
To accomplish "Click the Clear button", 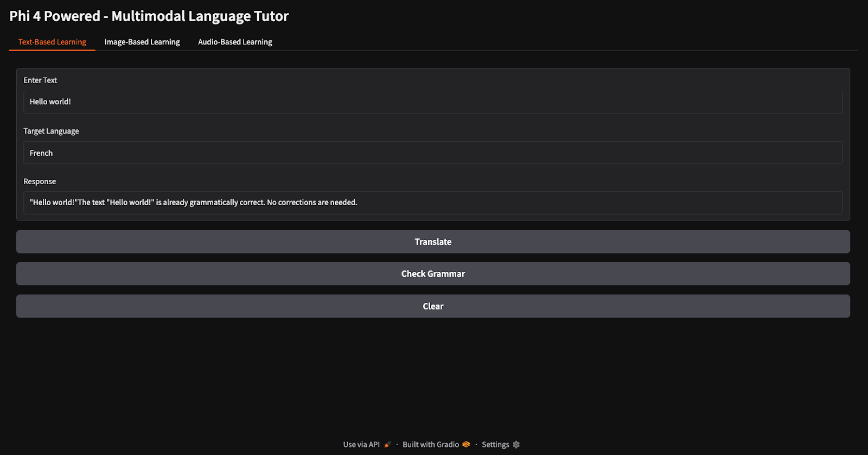I will point(433,306).
